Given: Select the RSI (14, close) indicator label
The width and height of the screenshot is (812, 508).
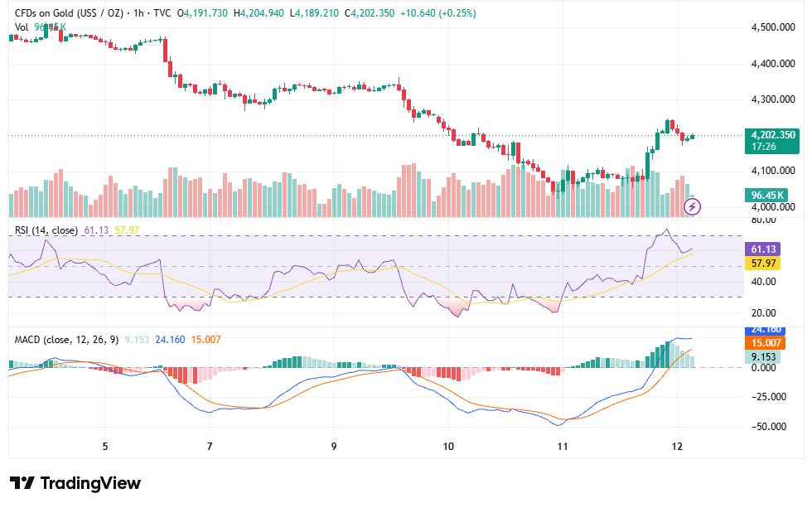Looking at the screenshot, I should [46, 230].
